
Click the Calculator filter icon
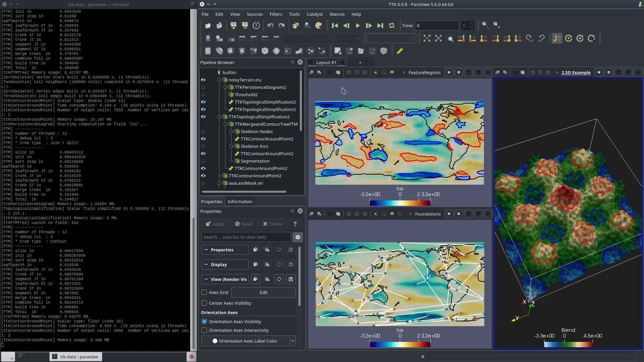tap(208, 51)
